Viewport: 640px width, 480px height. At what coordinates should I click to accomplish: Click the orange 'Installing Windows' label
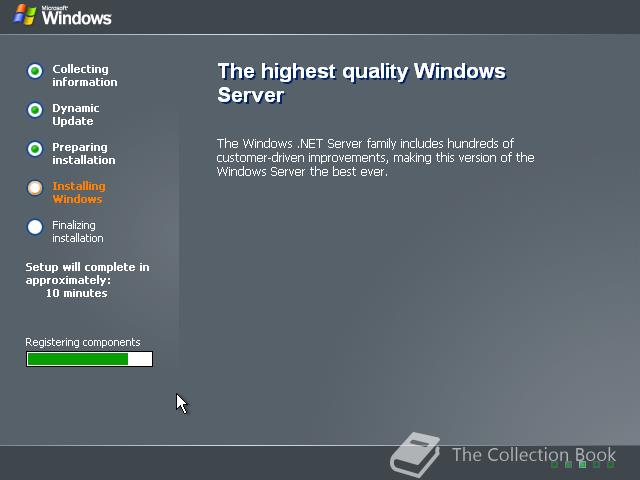pyautogui.click(x=79, y=193)
